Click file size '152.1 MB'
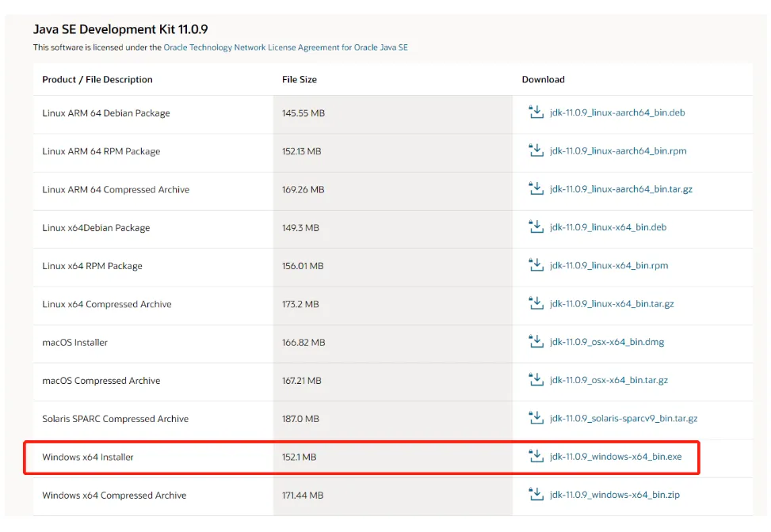The image size is (771, 532). 299,458
